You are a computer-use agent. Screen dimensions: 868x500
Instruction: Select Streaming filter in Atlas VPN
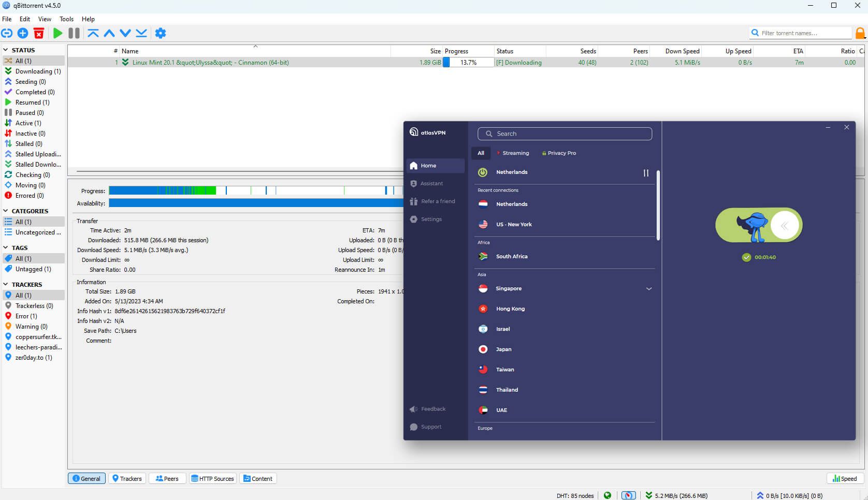pyautogui.click(x=513, y=153)
